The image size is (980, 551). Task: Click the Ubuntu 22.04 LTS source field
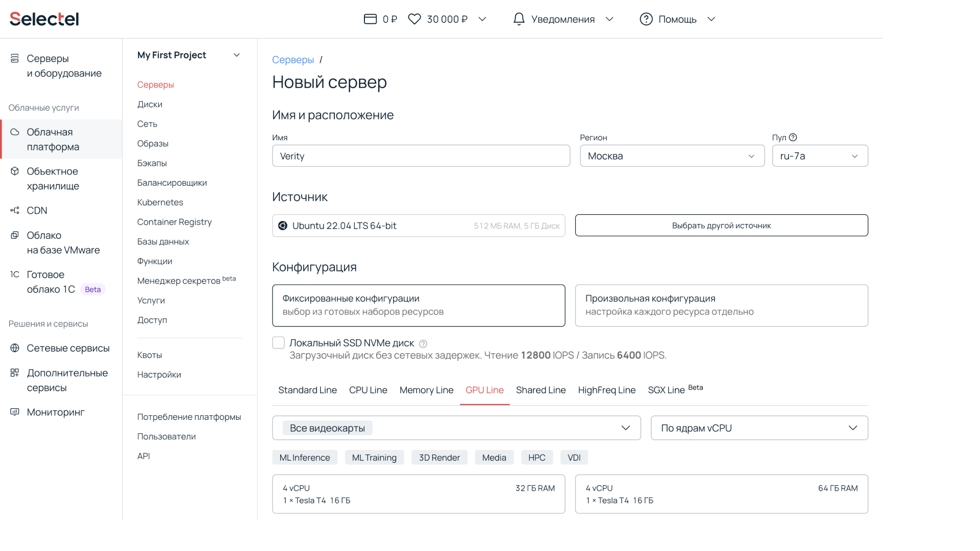419,226
